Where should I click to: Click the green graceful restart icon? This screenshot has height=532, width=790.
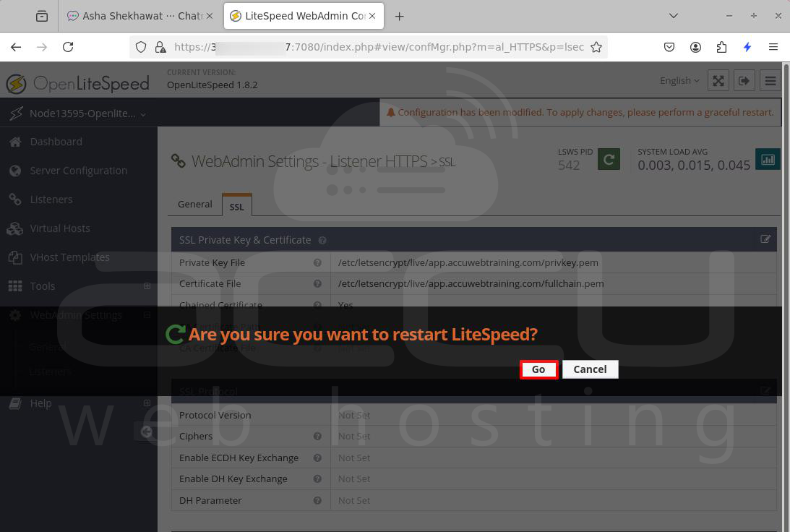[x=609, y=160]
